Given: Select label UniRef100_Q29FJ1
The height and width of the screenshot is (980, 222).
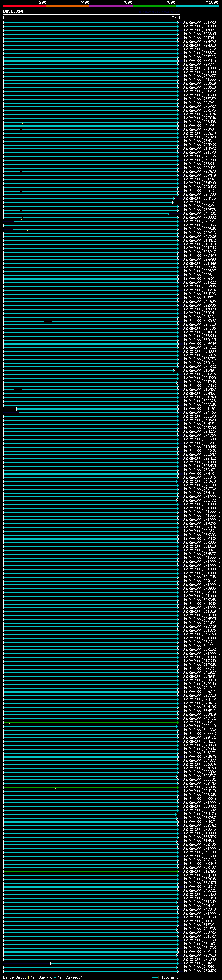Looking at the screenshot, I should [199, 737].
